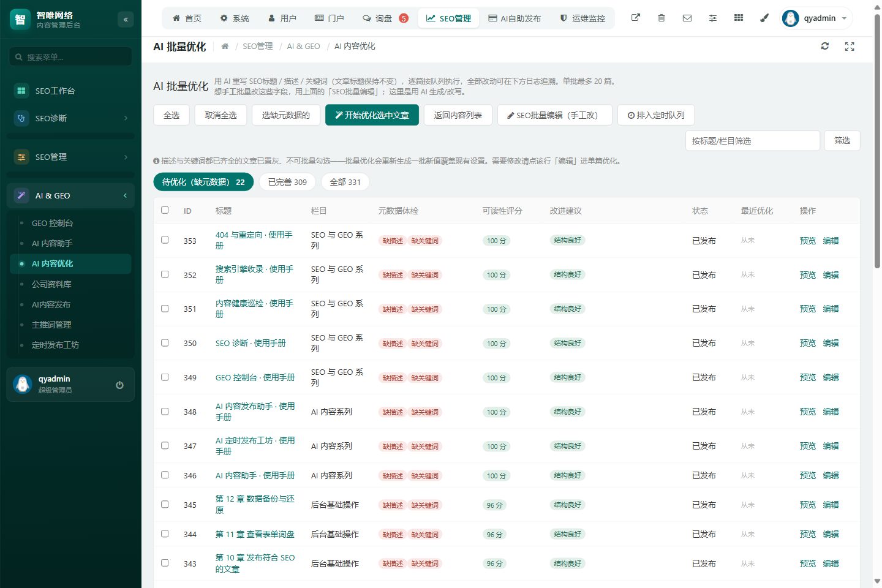Collapse the AI & GEO sidebar group
Screen dimensions: 882x588
tap(70, 195)
